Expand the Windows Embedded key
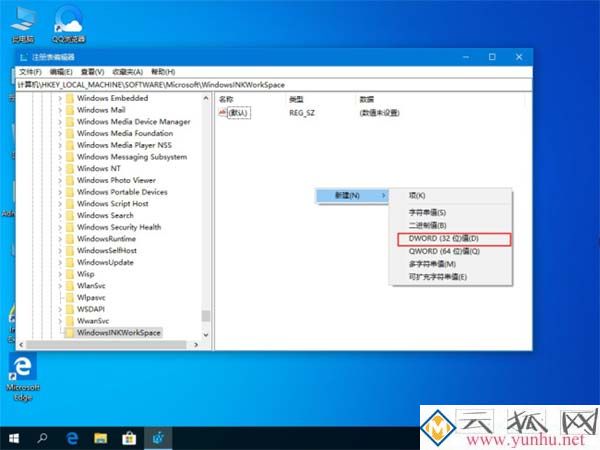The image size is (600, 450). point(60,98)
